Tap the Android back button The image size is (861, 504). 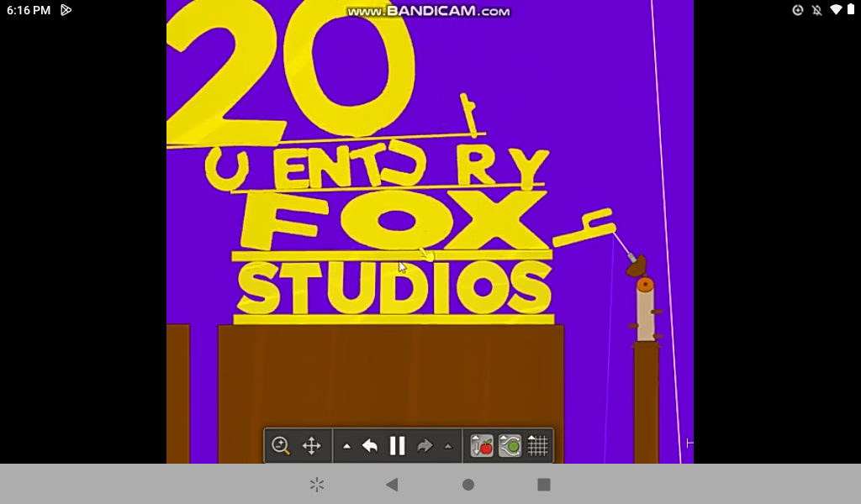[392, 485]
